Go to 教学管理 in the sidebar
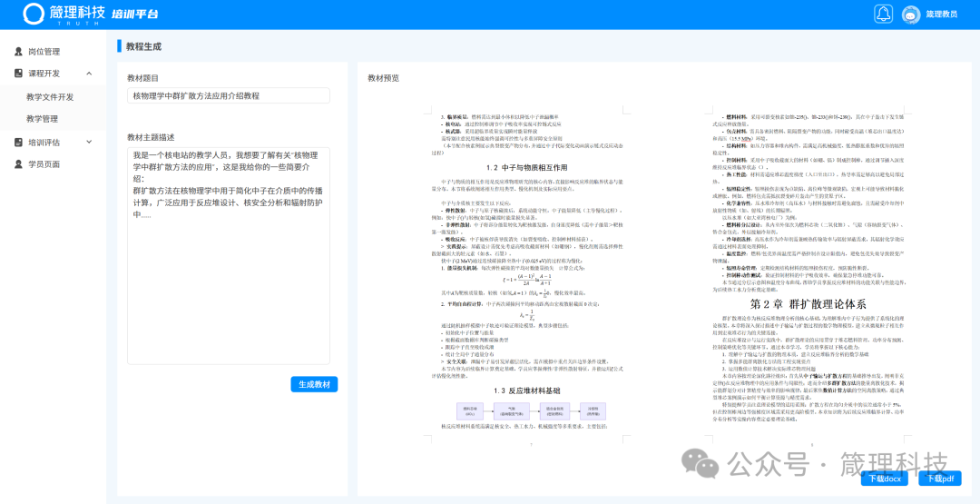 (42, 119)
